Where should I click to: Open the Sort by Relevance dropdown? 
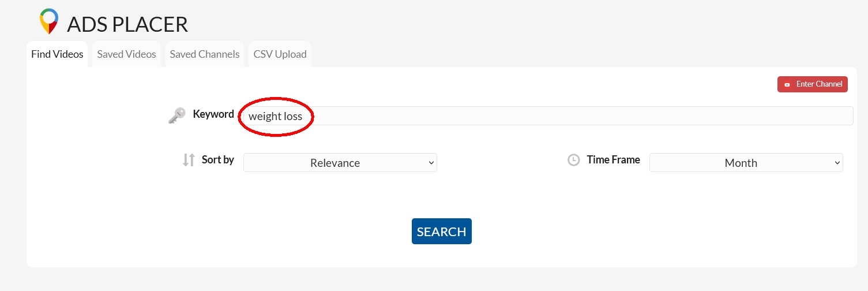(x=340, y=163)
